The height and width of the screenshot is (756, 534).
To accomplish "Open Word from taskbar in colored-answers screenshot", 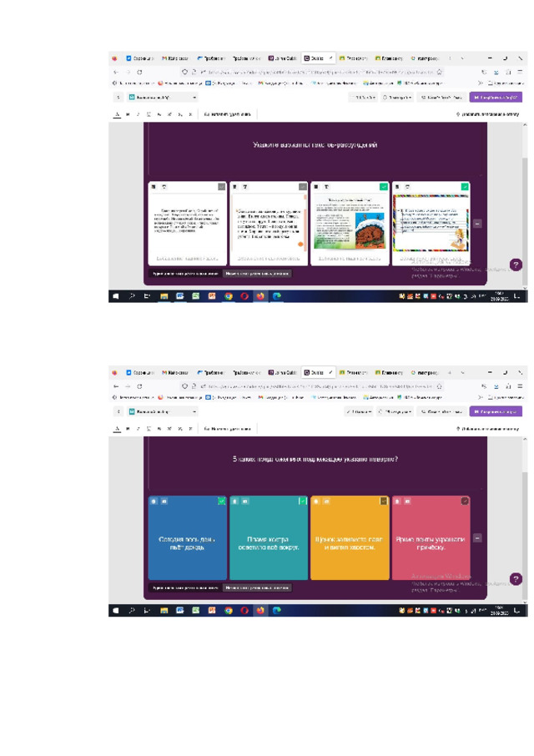I will 179,611.
